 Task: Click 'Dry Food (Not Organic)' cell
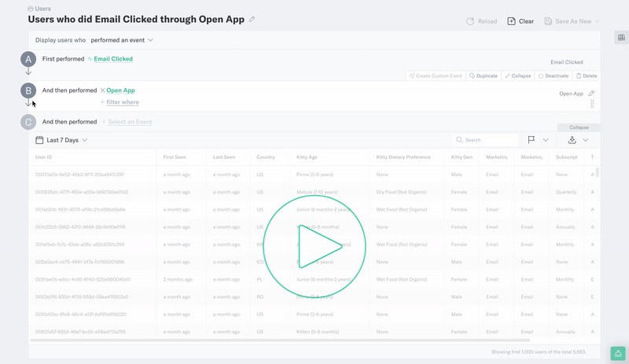pos(401,193)
